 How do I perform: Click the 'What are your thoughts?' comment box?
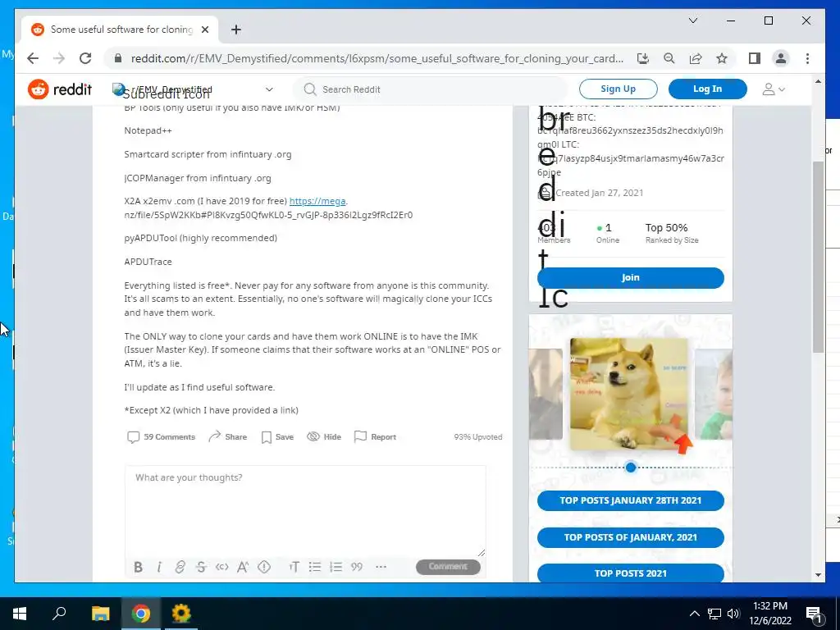[305, 512]
